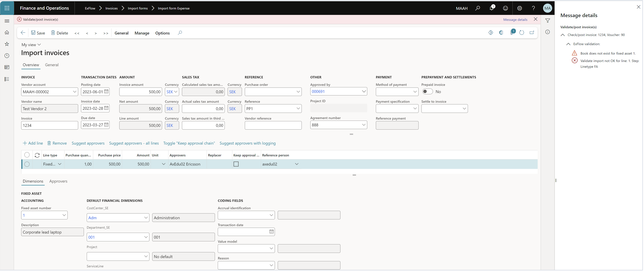This screenshot has height=272, width=644.
Task: Switch to the General tab
Action: [52, 65]
